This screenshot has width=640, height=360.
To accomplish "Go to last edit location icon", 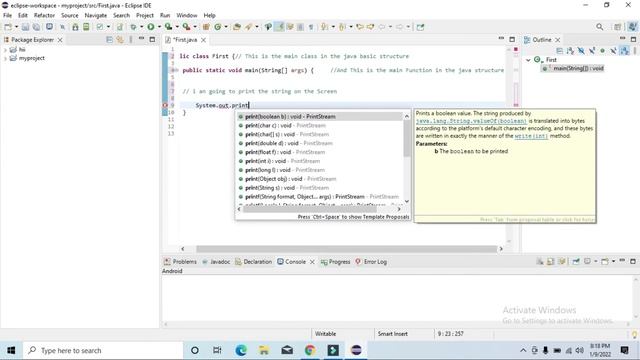I will (360, 27).
